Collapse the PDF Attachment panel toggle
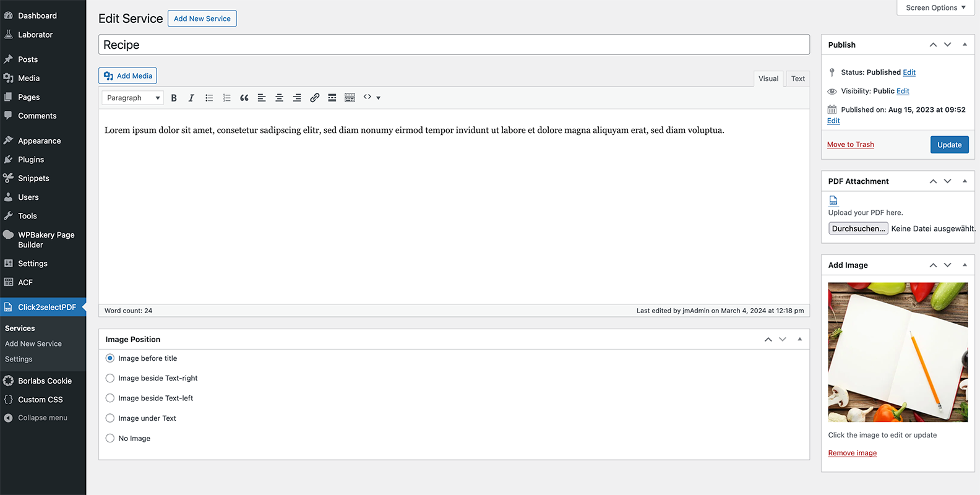Image resolution: width=980 pixels, height=495 pixels. [965, 181]
